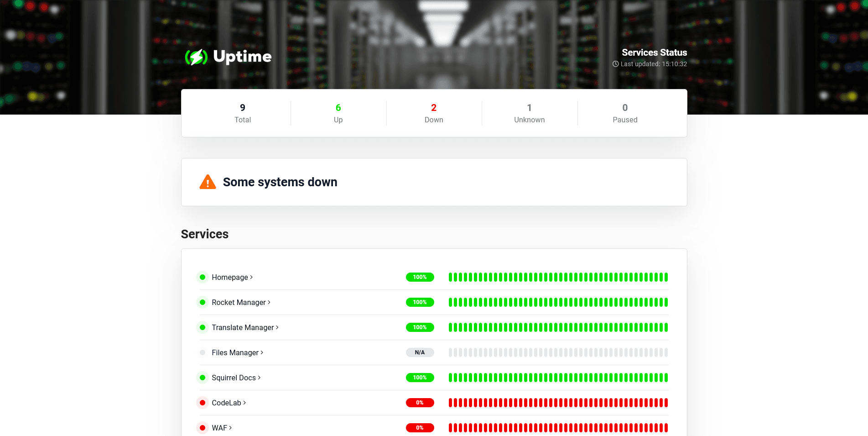Click the Some systems down heading
The width and height of the screenshot is (868, 436).
coord(280,182)
